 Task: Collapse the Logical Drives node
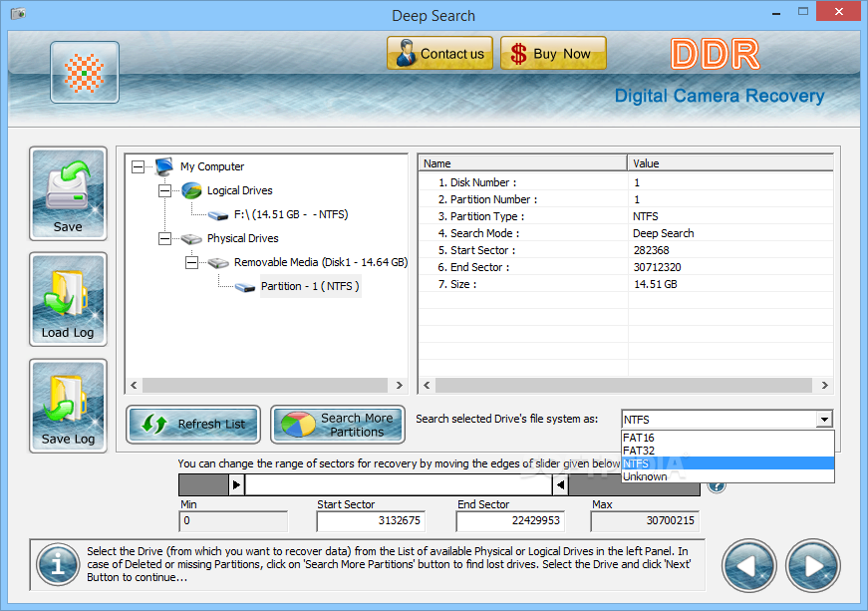(x=165, y=191)
